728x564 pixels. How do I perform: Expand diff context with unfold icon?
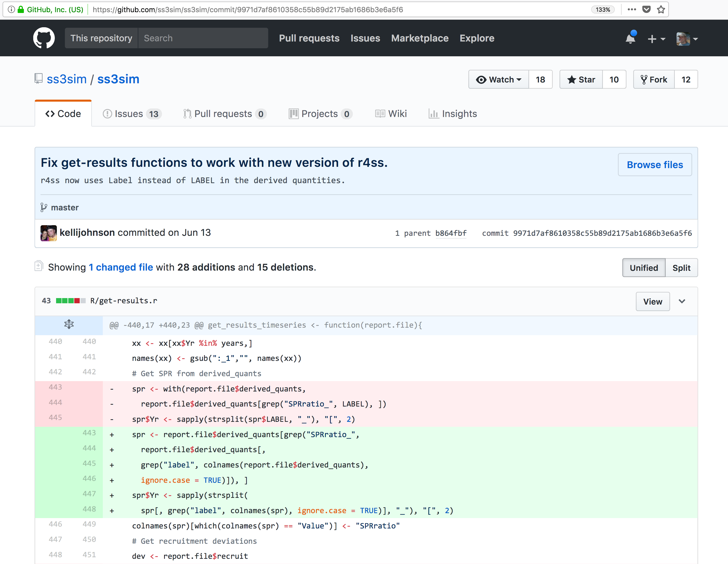click(x=69, y=325)
